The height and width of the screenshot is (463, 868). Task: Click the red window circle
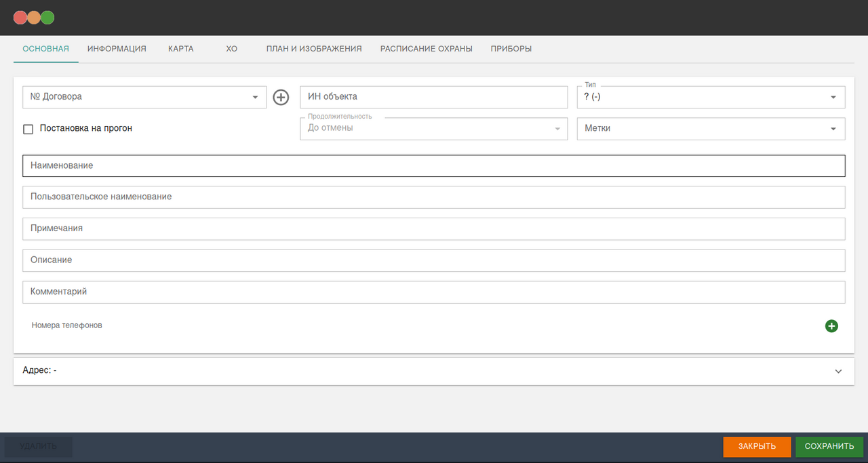(20, 18)
